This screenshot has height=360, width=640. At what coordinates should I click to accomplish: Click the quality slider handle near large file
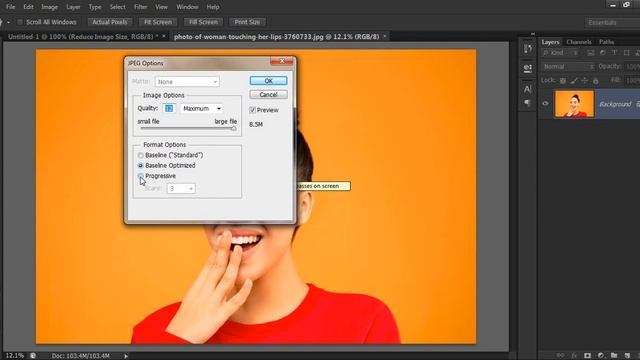coord(233,129)
